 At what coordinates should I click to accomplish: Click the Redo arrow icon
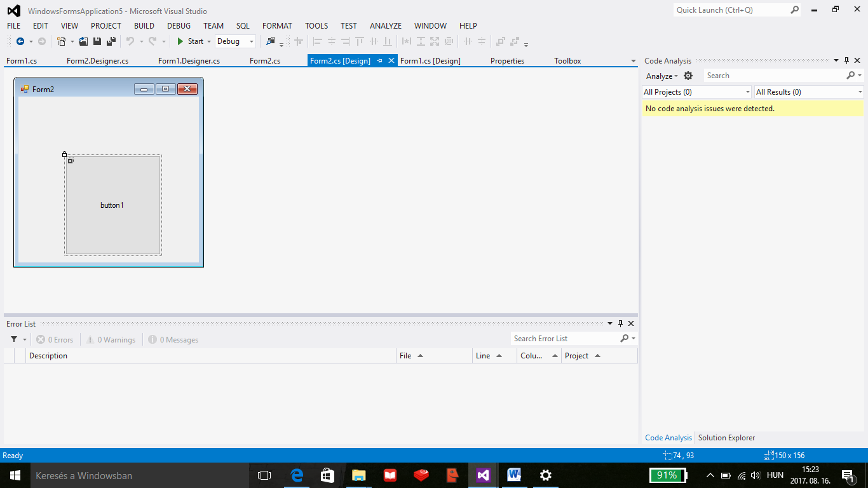153,41
